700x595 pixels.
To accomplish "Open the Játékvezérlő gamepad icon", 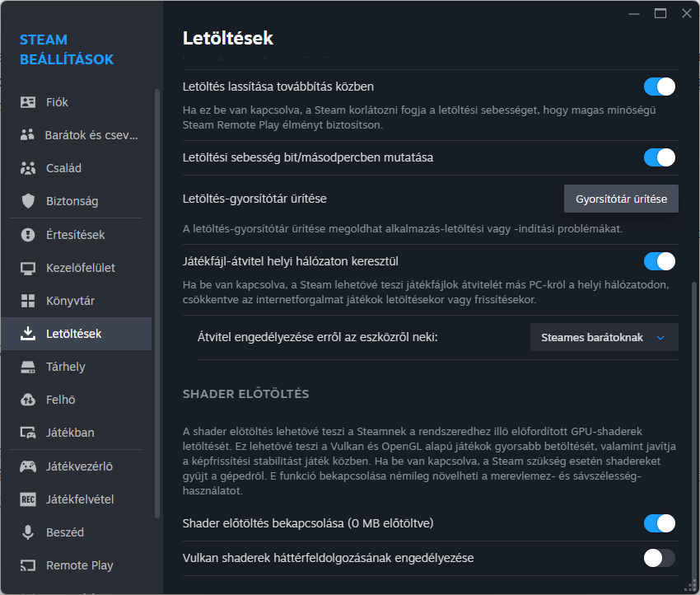I will (x=28, y=466).
